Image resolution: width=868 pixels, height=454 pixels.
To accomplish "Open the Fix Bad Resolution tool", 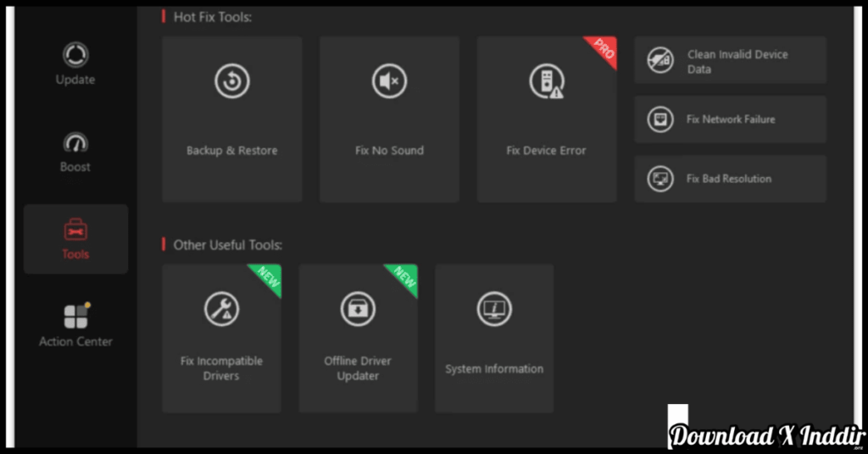I will (730, 179).
